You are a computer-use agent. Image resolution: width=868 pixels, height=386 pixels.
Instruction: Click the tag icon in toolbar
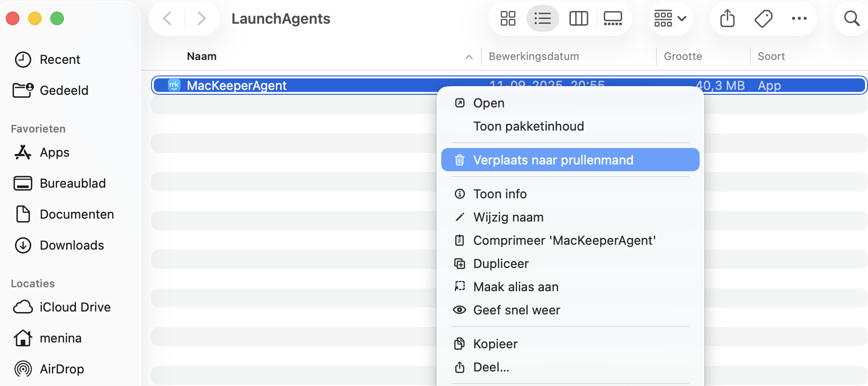click(x=763, y=19)
